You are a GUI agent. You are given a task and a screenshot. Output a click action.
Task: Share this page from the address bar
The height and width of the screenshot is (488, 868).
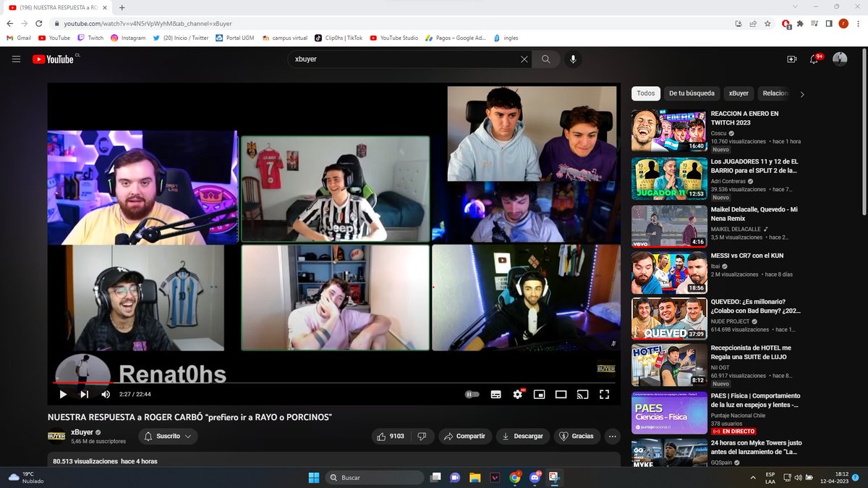click(x=752, y=24)
